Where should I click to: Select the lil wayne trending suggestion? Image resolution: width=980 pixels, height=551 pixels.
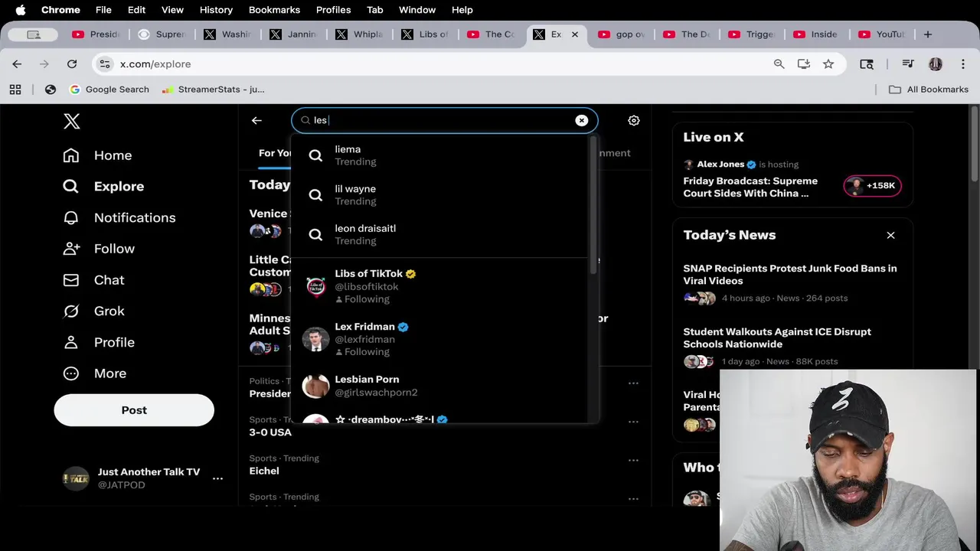coord(440,195)
